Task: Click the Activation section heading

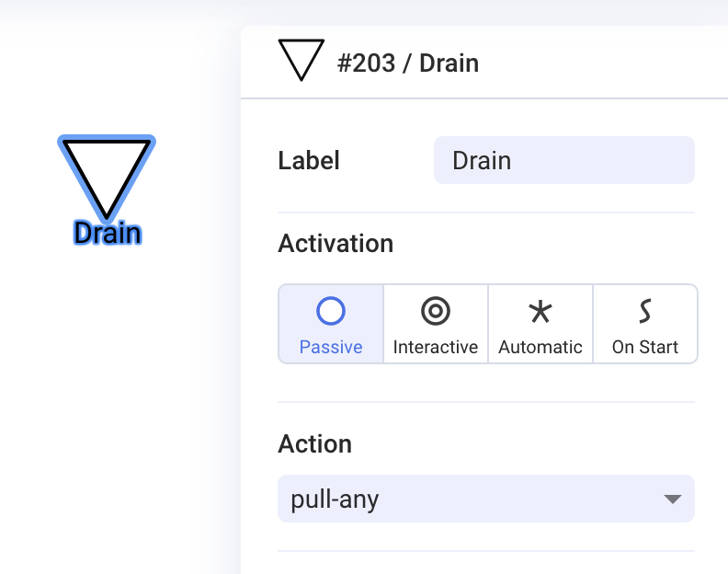Action: point(336,243)
